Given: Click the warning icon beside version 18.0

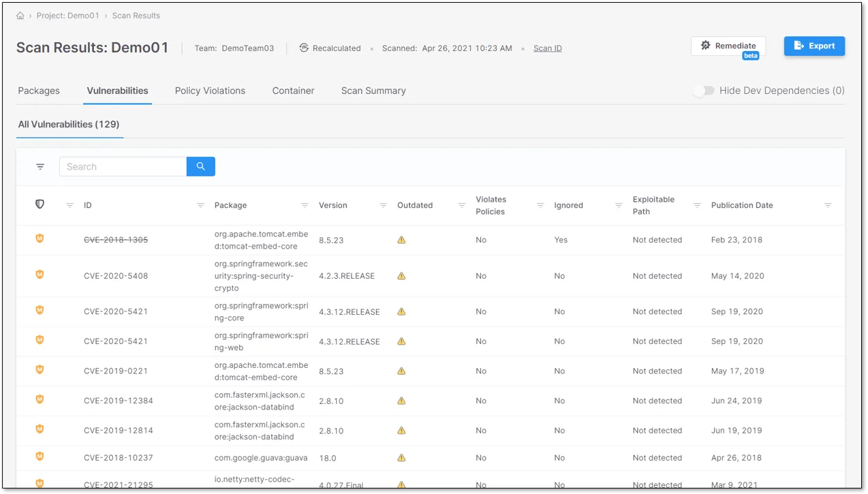Looking at the screenshot, I should click(401, 457).
